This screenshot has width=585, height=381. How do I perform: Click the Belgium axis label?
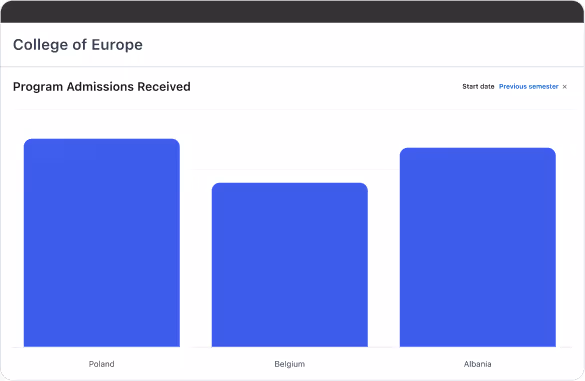point(290,364)
